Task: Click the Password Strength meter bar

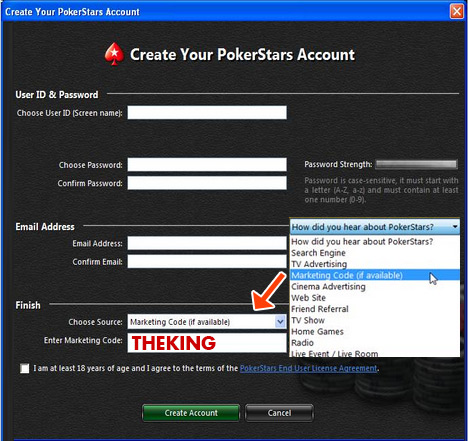Action: coord(417,164)
